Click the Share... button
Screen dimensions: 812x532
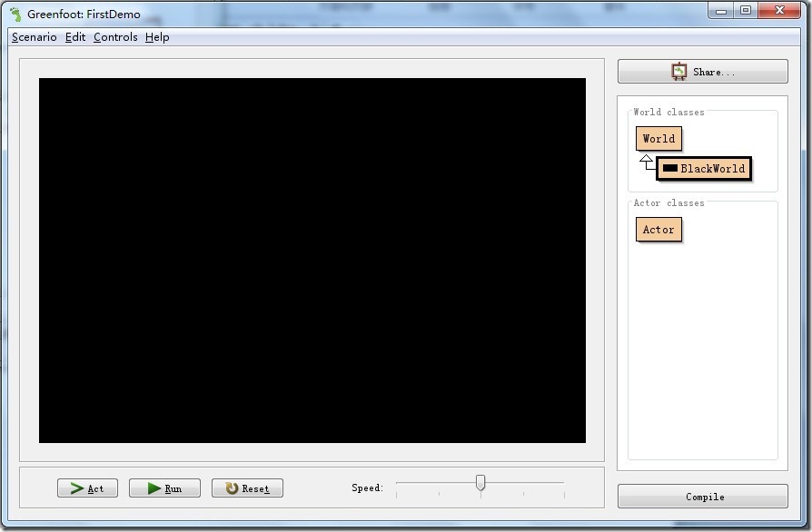click(x=703, y=72)
